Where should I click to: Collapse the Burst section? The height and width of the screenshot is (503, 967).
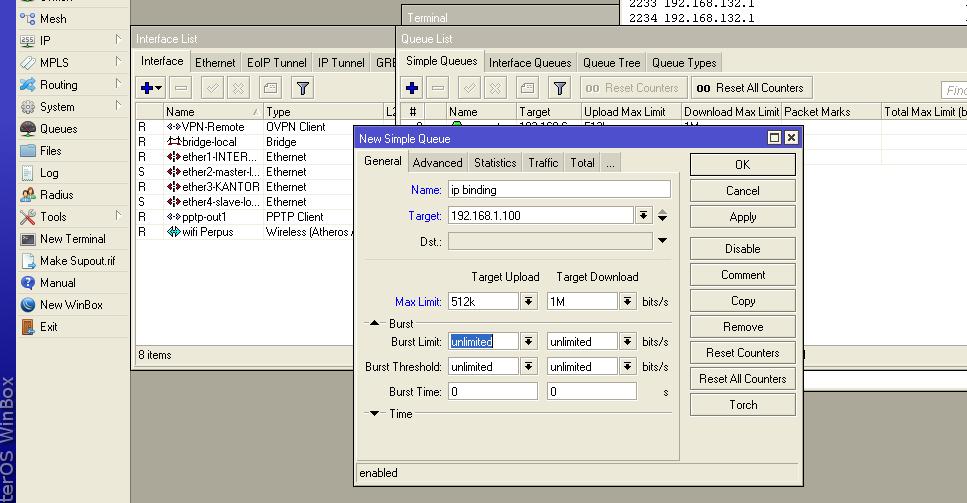(374, 323)
